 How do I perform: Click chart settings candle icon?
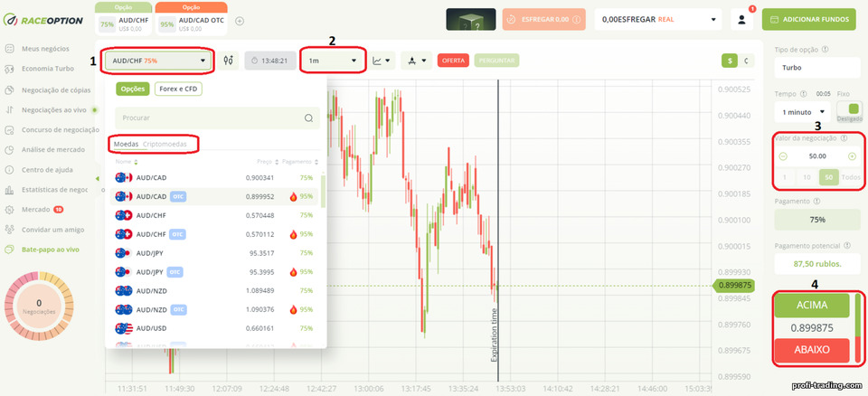point(228,61)
